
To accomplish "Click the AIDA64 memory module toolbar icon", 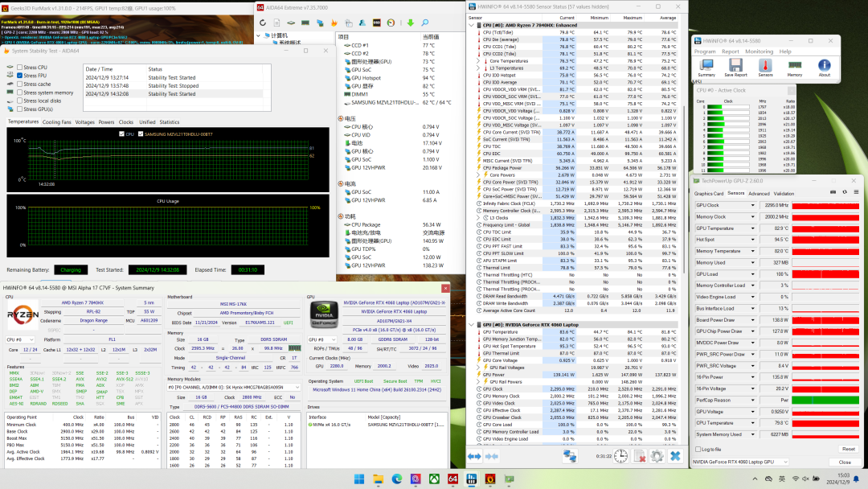I will click(305, 23).
